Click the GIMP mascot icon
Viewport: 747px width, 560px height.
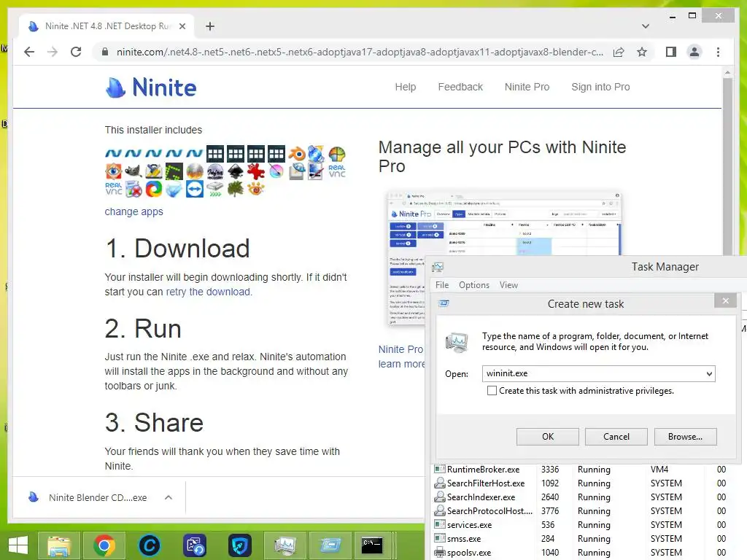pos(133,171)
